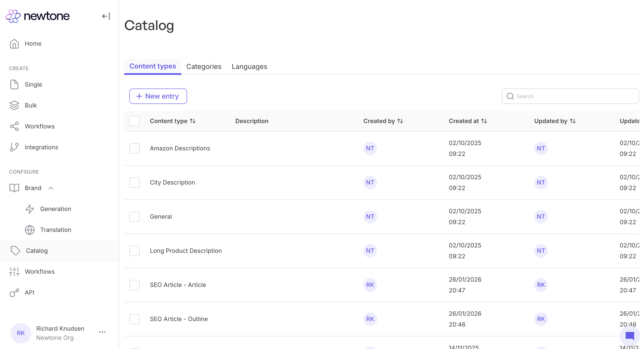The image size is (644, 349).
Task: Open Generation lightning bolt icon
Action: point(29,209)
